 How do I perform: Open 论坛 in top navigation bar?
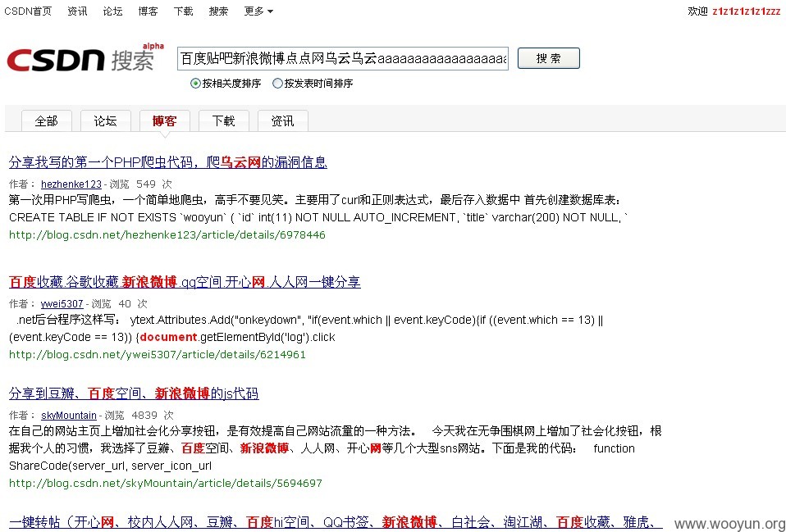coord(112,11)
